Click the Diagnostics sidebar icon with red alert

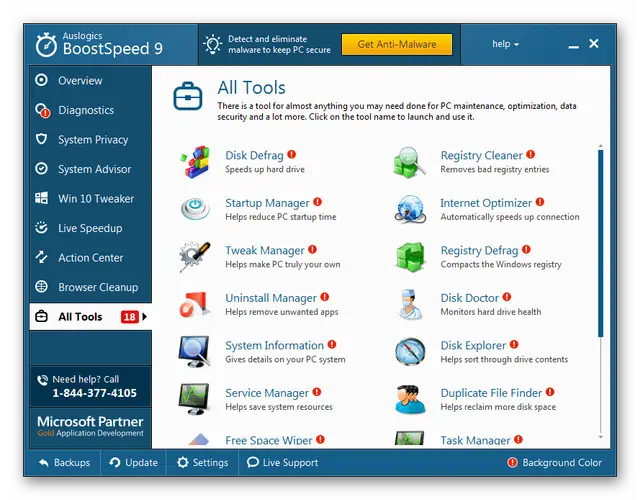click(x=42, y=110)
